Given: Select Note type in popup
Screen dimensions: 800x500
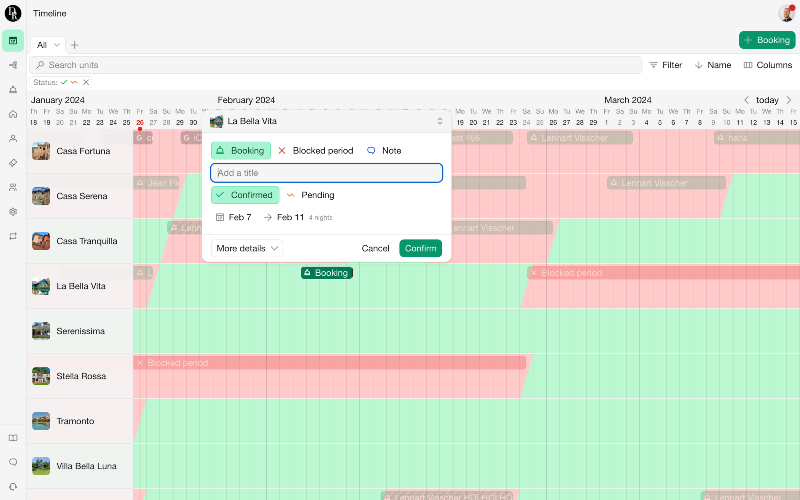Looking at the screenshot, I should click(x=384, y=151).
